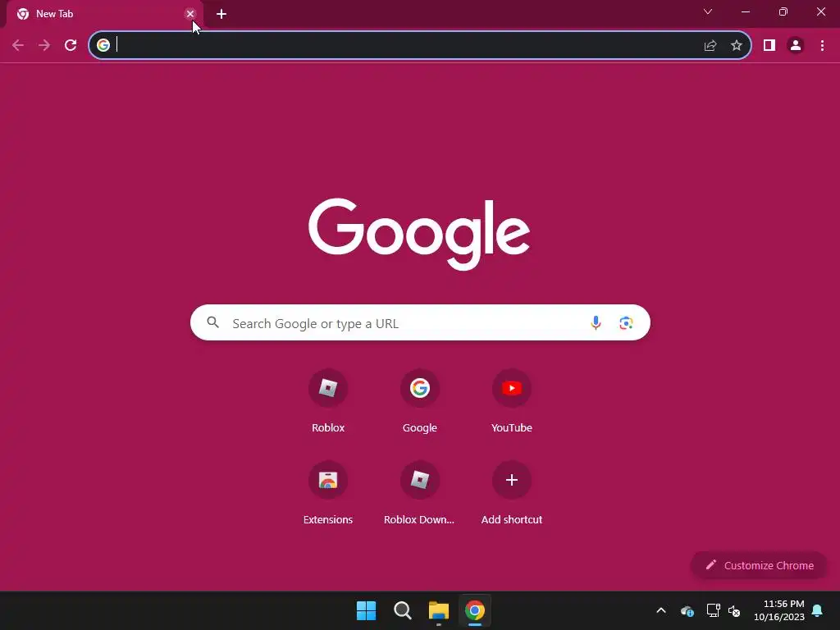Focus the address bar field
This screenshot has height=630, width=840.
click(420, 46)
